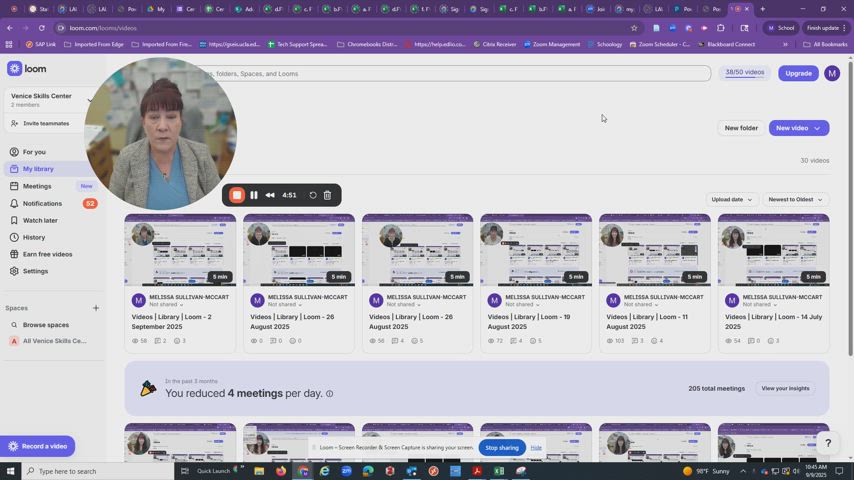Click the Stop sharing button

502,448
